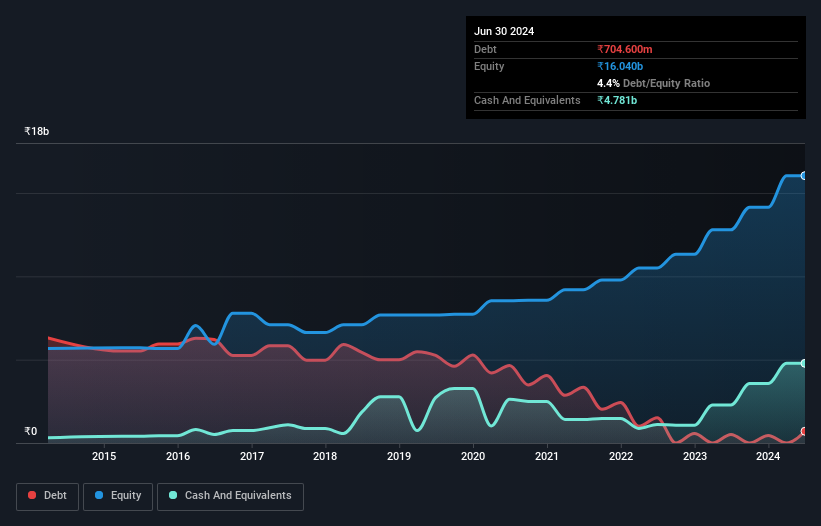Click the 2020 x-axis label
This screenshot has width=821, height=526.
click(473, 456)
